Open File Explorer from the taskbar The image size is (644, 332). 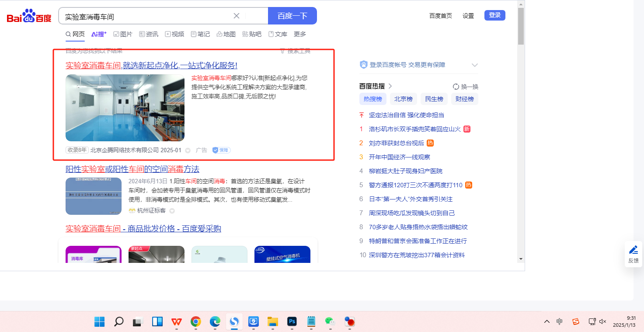(x=273, y=322)
